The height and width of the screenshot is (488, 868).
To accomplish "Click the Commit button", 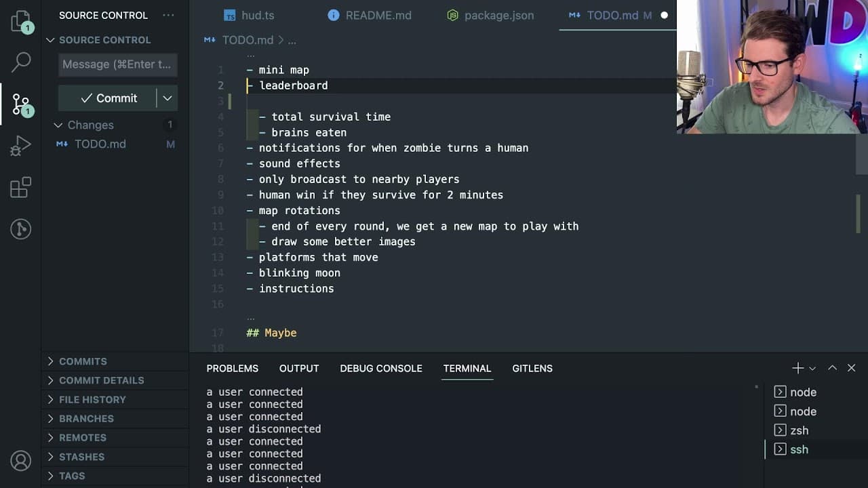I will point(108,98).
